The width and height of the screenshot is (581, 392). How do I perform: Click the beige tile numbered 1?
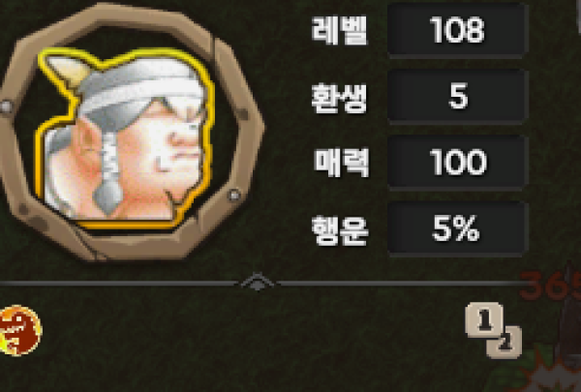(x=484, y=320)
